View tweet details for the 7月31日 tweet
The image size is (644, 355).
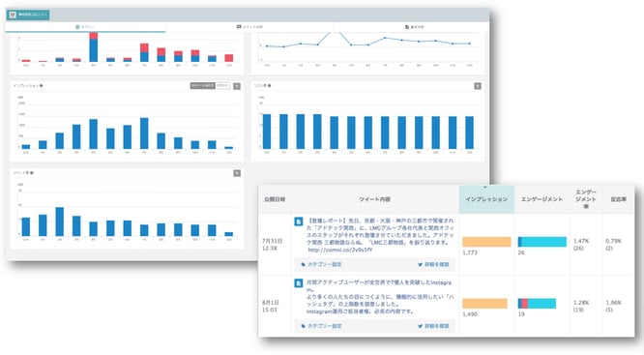(x=433, y=264)
